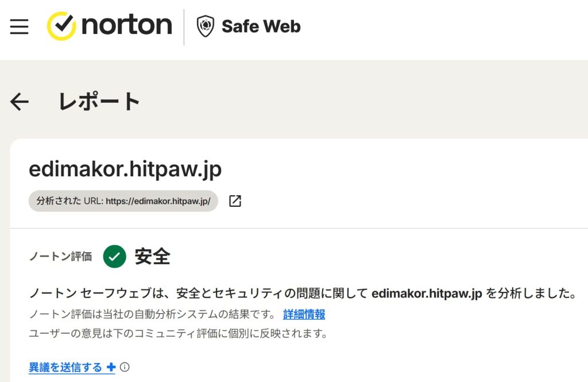Open analyzed URL via external link icon
Viewport: 588px width, 382px height.
[x=235, y=201]
